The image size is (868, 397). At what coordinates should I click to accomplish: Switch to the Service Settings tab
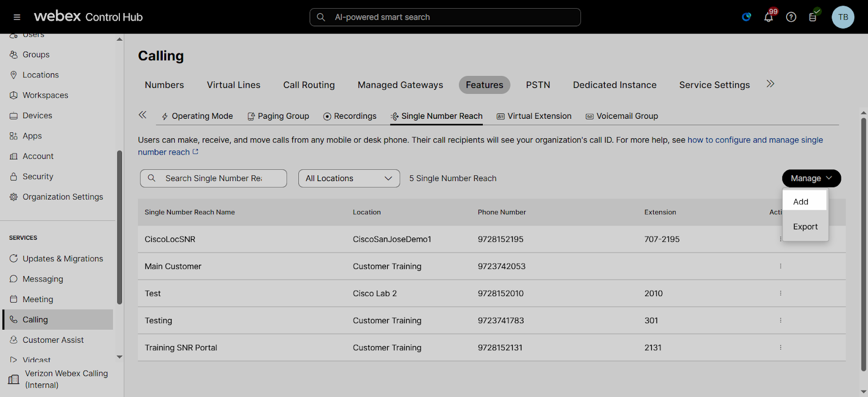tap(714, 85)
